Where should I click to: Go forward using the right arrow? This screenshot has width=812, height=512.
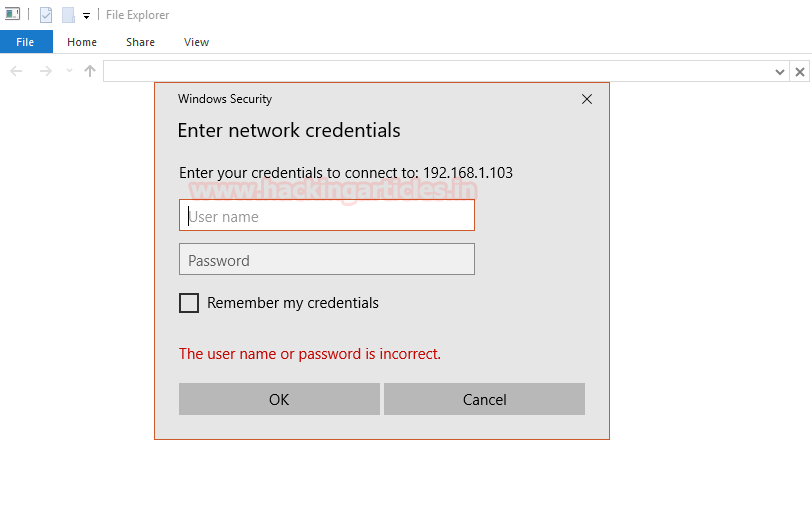[x=45, y=71]
